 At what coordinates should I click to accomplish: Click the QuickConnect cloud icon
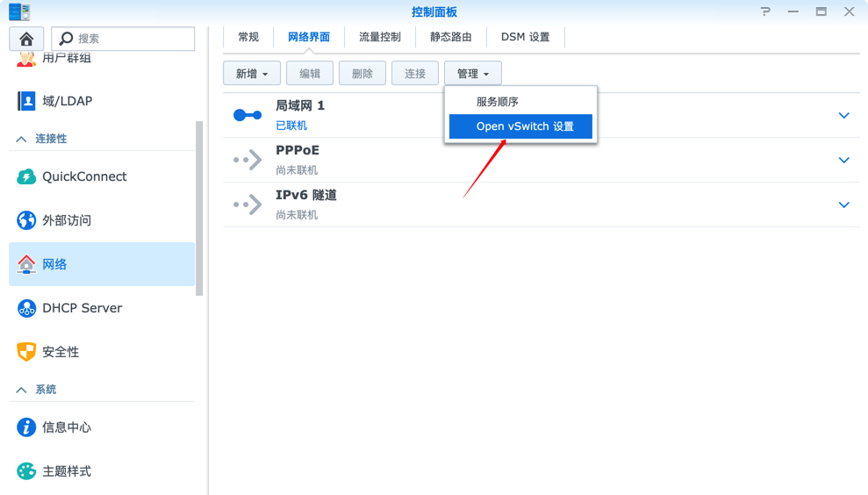[26, 176]
